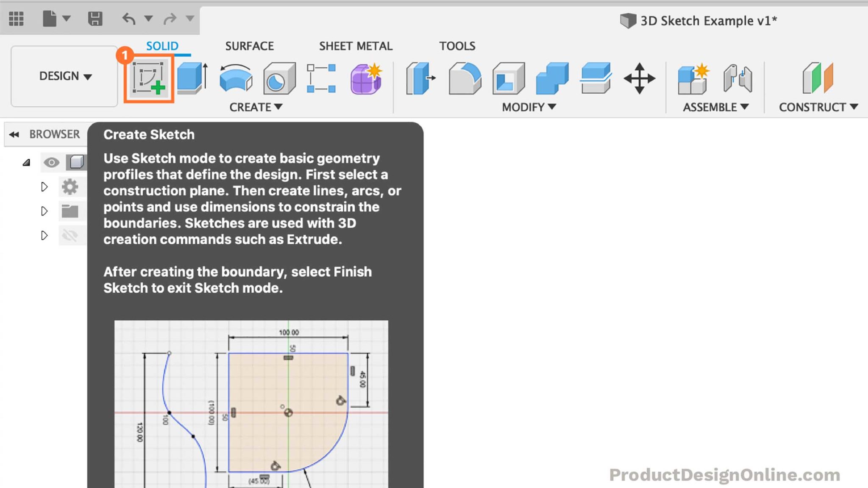The width and height of the screenshot is (868, 488).
Task: Select the Shell tool
Action: [x=509, y=78]
